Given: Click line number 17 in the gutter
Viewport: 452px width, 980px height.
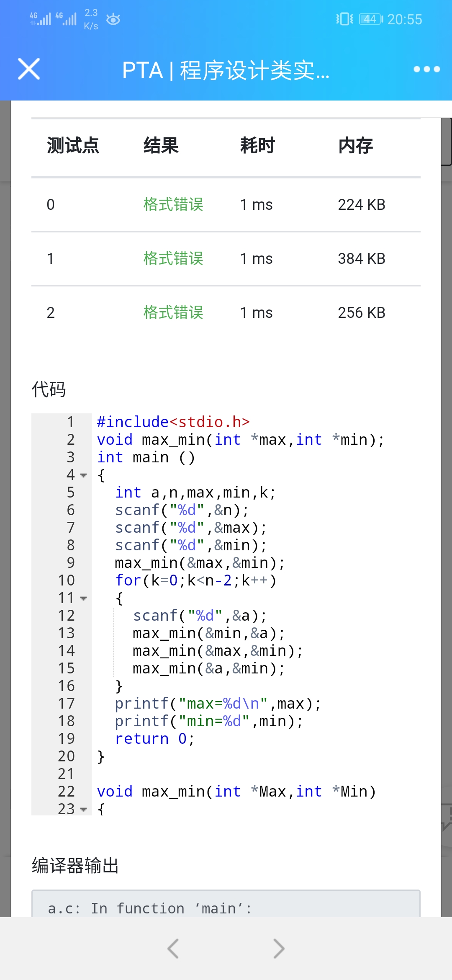Looking at the screenshot, I should click(x=66, y=703).
